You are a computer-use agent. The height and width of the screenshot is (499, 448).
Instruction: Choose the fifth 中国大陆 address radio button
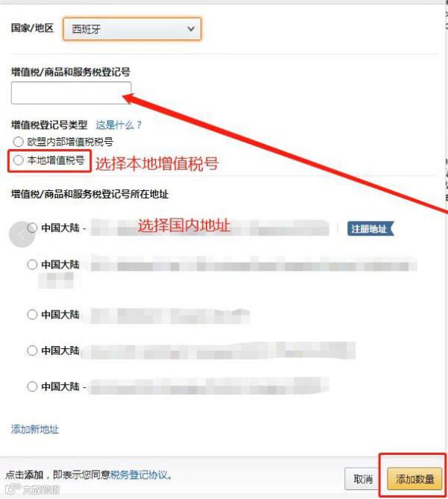point(32,386)
